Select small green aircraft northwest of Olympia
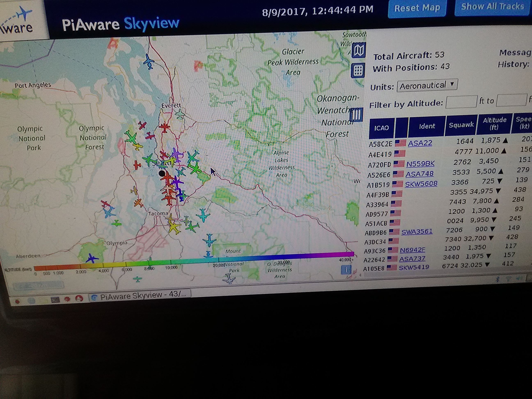 click(x=117, y=223)
